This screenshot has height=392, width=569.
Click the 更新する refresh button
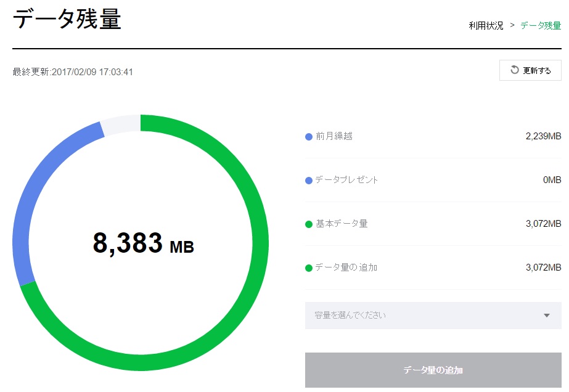point(530,70)
